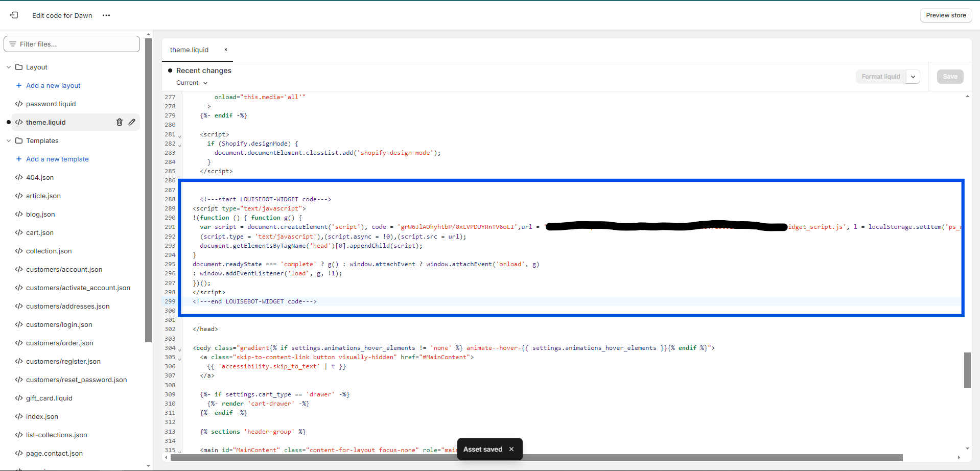This screenshot has width=980, height=471.
Task: Click the file sidebar scrollbar thumb
Action: click(148, 190)
